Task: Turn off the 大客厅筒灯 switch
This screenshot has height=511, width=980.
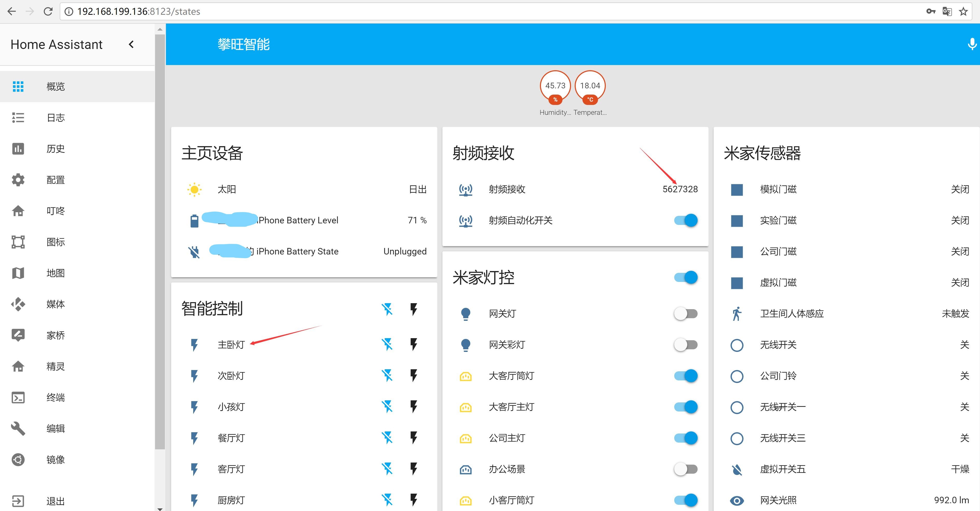Action: coord(686,376)
